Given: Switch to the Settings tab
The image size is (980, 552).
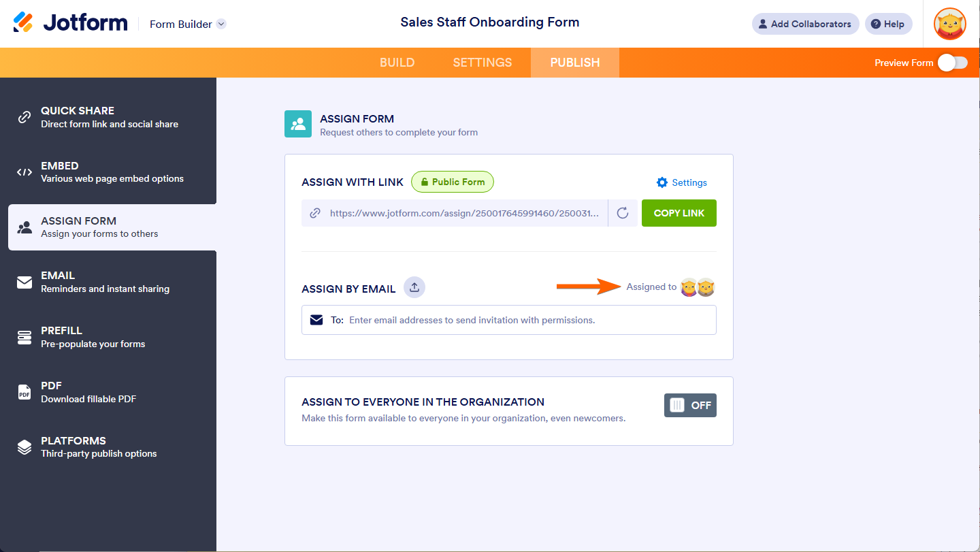Looking at the screenshot, I should click(483, 63).
